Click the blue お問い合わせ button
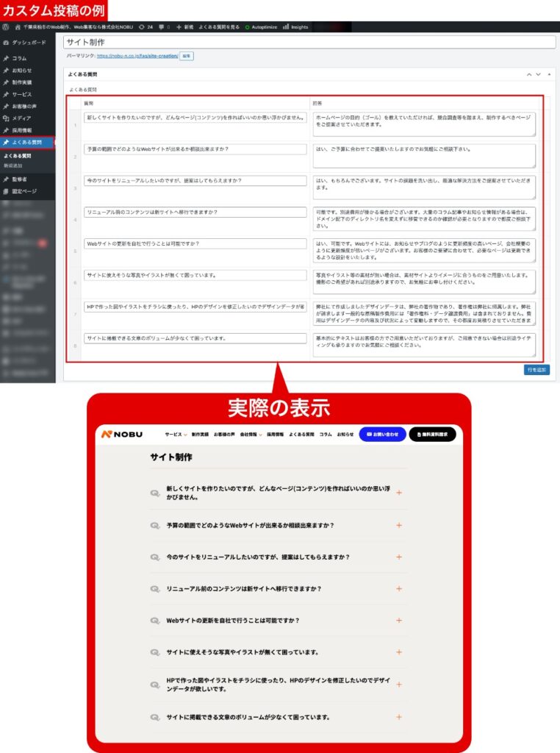Viewport: 560px width, 753px height. pos(382,434)
